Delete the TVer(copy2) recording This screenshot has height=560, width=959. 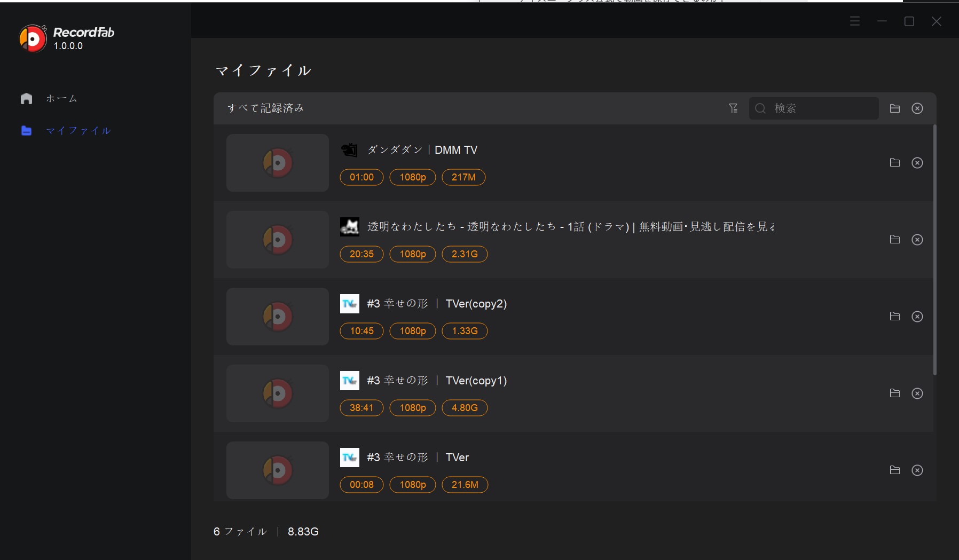point(917,317)
